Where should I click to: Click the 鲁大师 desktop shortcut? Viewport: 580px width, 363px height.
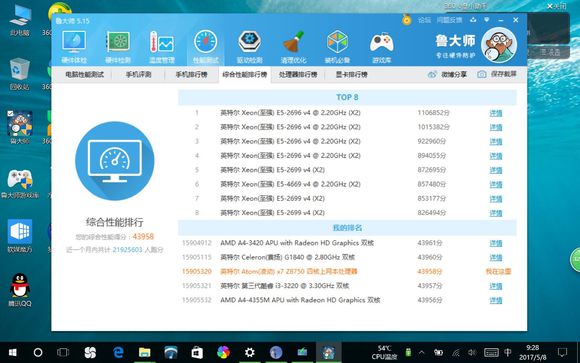(20, 127)
